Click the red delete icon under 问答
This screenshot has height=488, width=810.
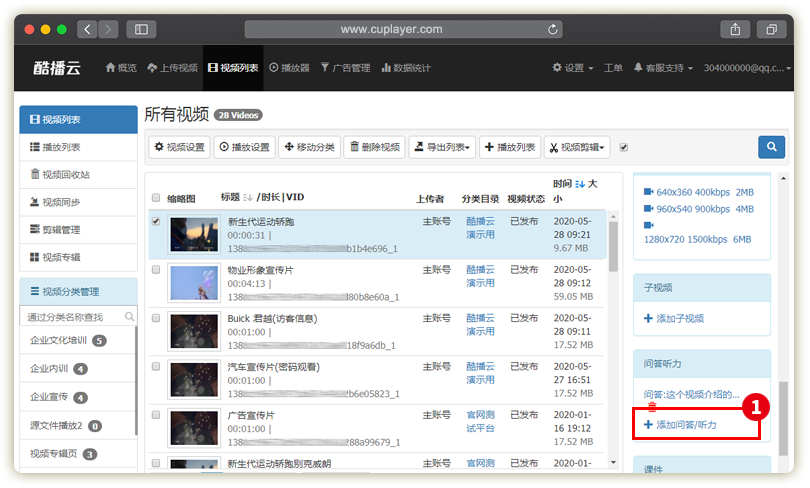(x=652, y=407)
